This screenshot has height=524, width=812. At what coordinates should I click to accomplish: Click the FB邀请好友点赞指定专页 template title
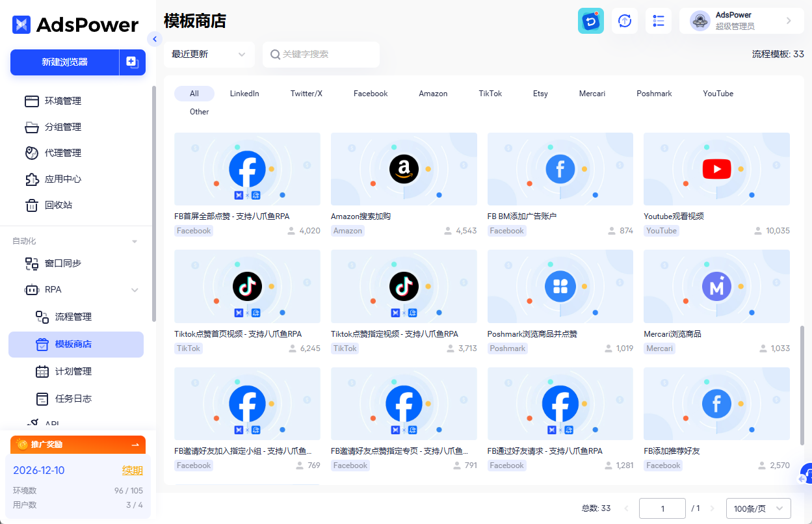click(x=400, y=451)
